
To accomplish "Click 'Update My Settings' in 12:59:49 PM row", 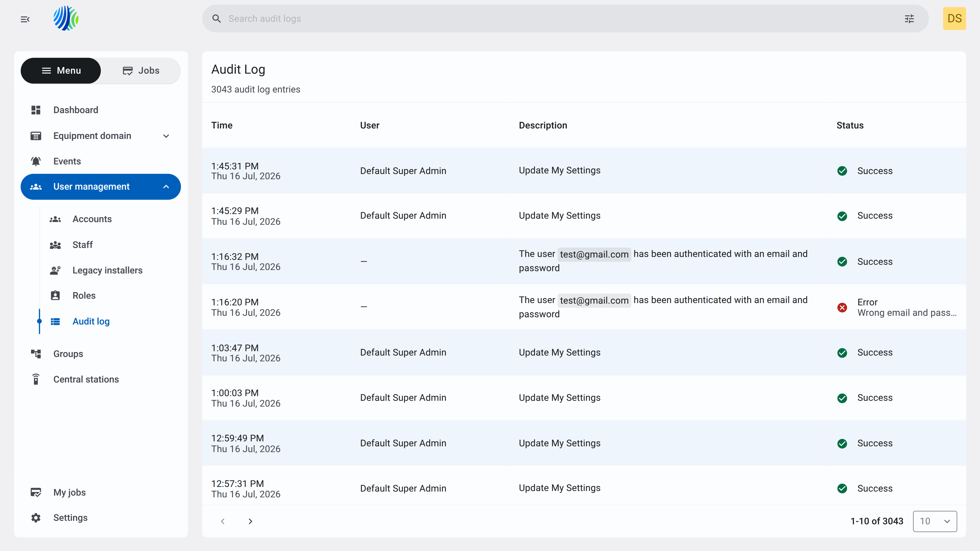I will point(560,443).
